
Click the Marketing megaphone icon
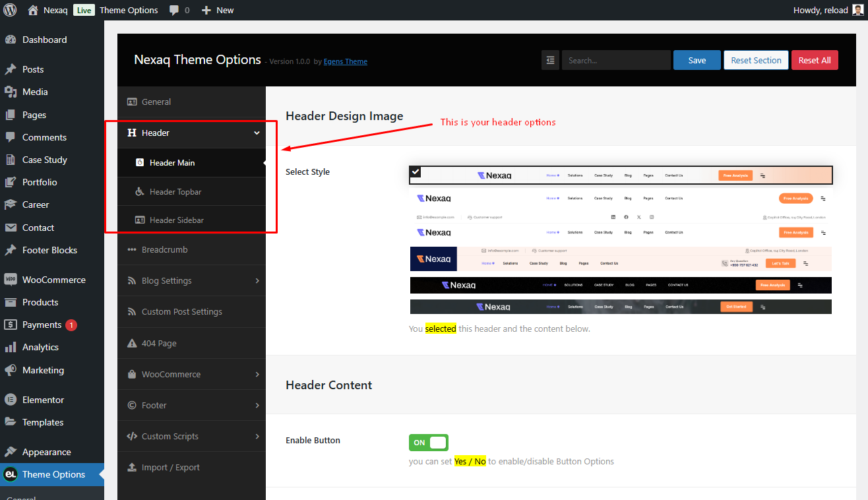11,370
